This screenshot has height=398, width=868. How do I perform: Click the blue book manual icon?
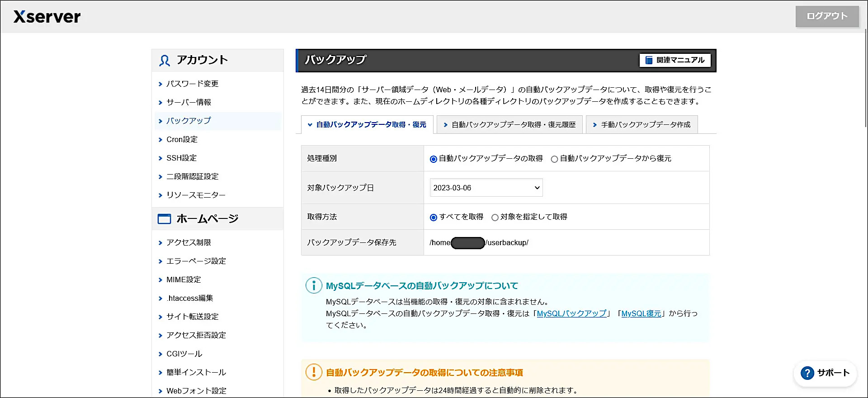(649, 60)
